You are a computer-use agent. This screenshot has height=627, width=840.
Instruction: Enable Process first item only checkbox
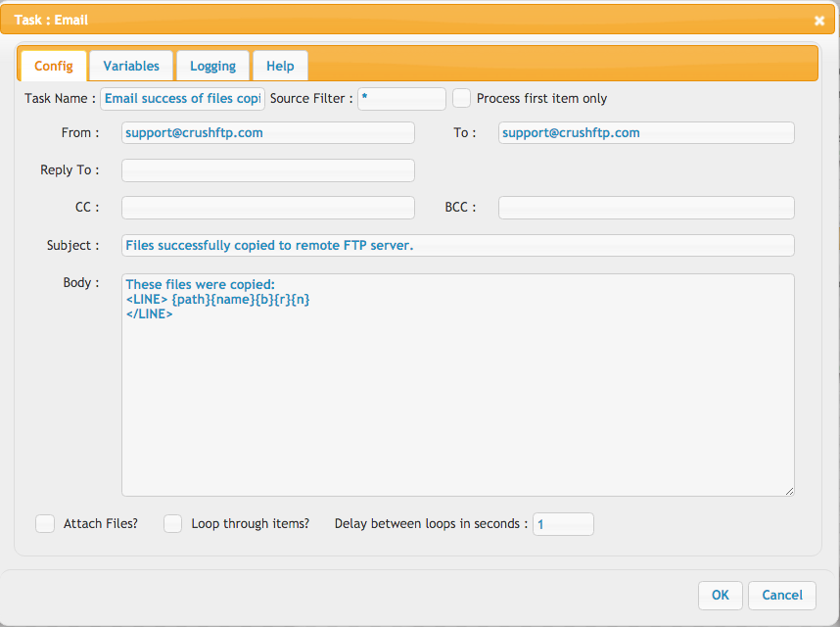click(461, 99)
